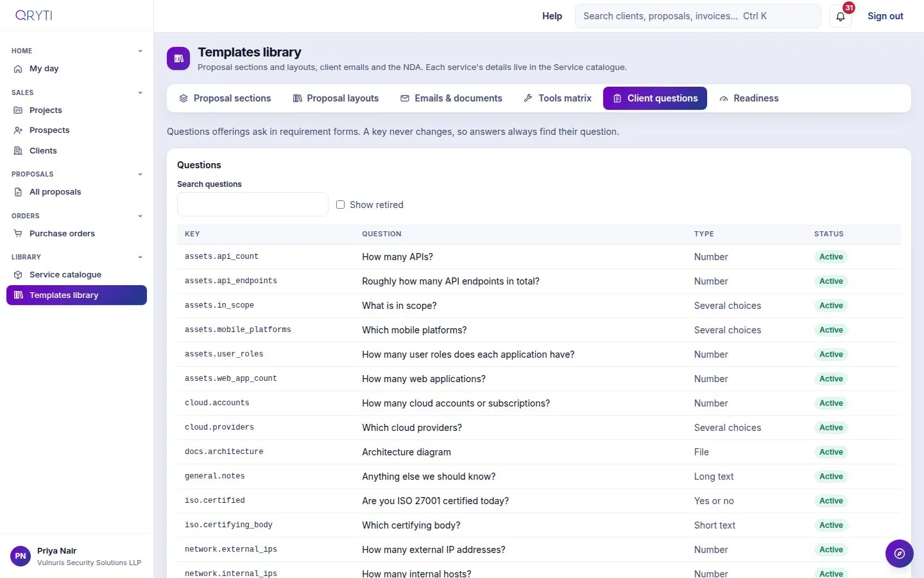924x578 pixels.
Task: Open the Help link
Action: point(552,16)
